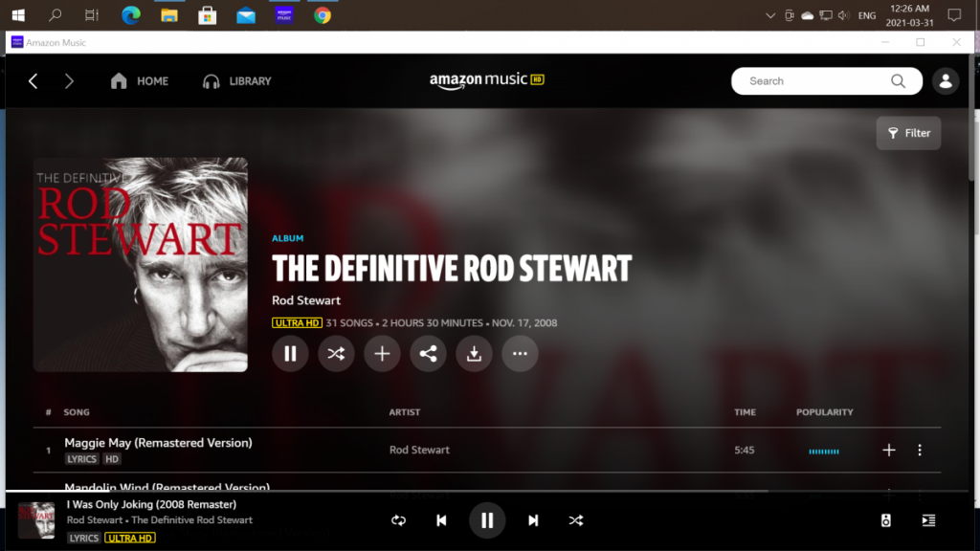
Task: Click the Definitive Rod Stewart album cover
Action: 141,264
